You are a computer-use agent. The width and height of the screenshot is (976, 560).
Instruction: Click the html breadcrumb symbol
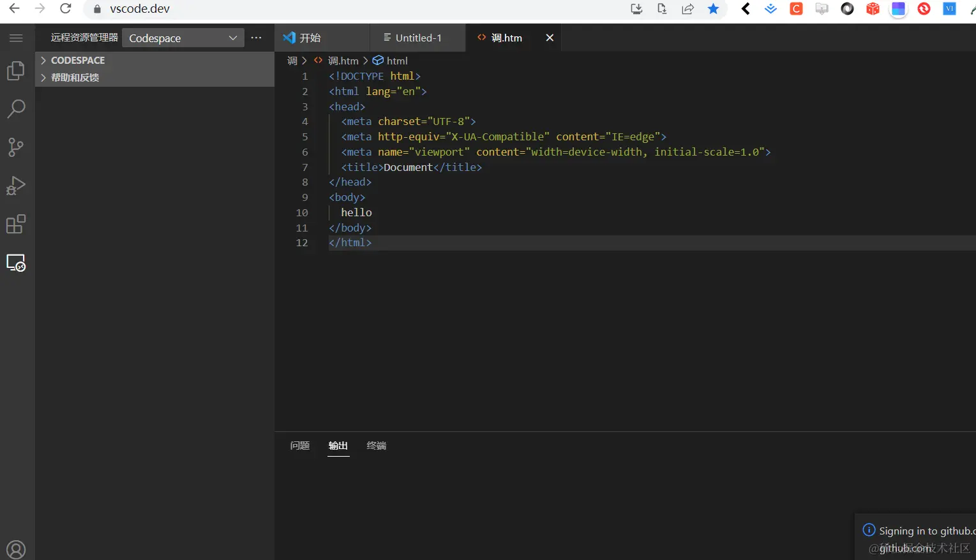(396, 61)
